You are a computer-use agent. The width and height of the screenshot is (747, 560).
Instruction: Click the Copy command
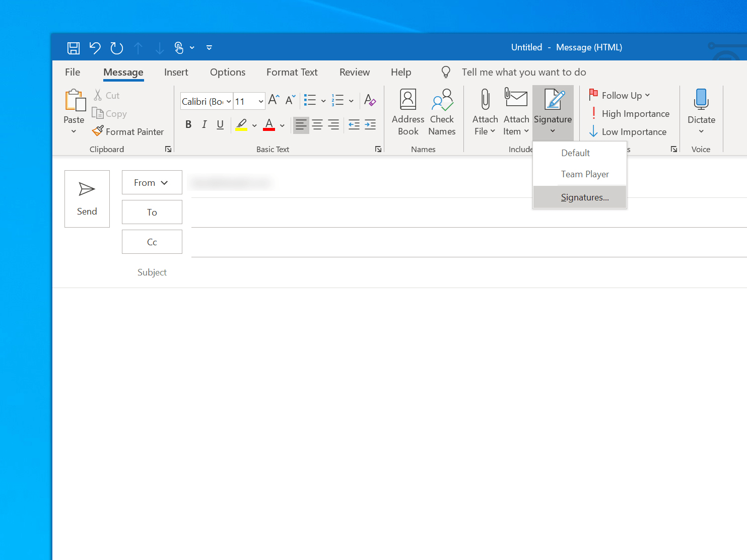tap(109, 114)
